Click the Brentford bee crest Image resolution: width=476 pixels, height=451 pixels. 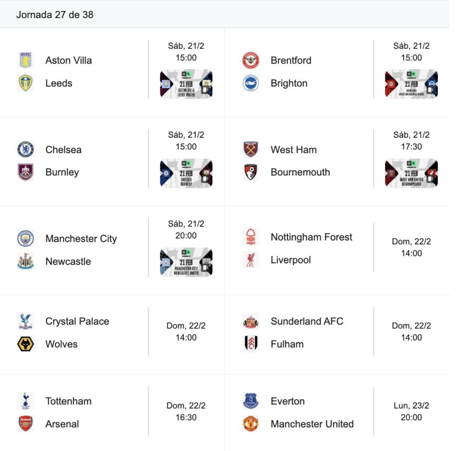pos(251,60)
